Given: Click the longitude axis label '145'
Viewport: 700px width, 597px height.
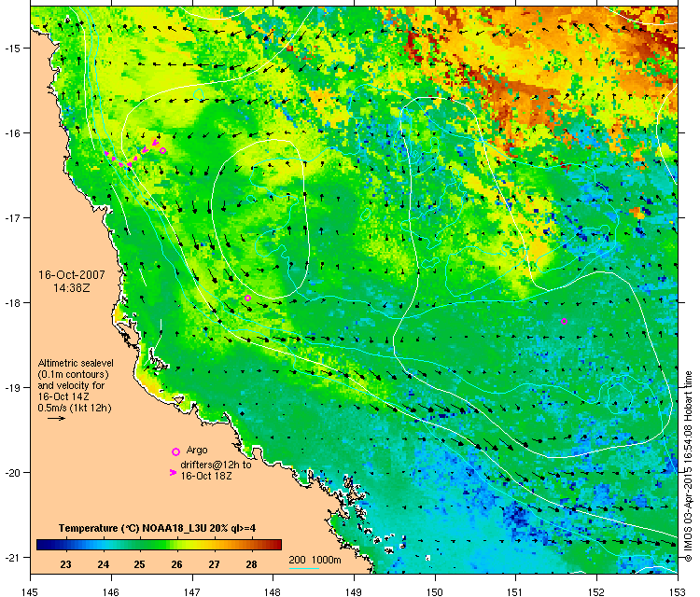Looking at the screenshot, I should coord(30,592).
